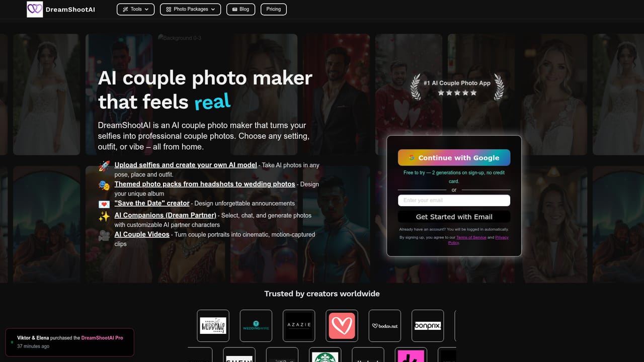Click the magenta logo tile in second row

(x=411, y=354)
